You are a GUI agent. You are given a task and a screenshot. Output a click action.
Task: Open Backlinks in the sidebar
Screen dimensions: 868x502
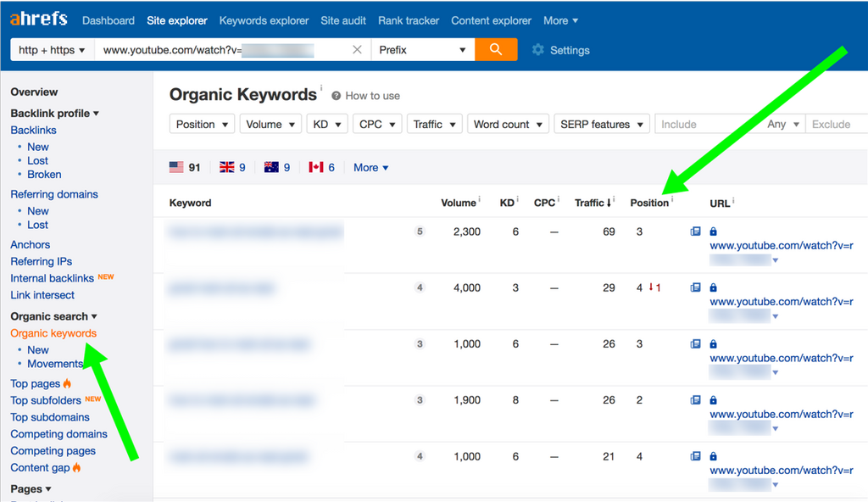[x=34, y=130]
